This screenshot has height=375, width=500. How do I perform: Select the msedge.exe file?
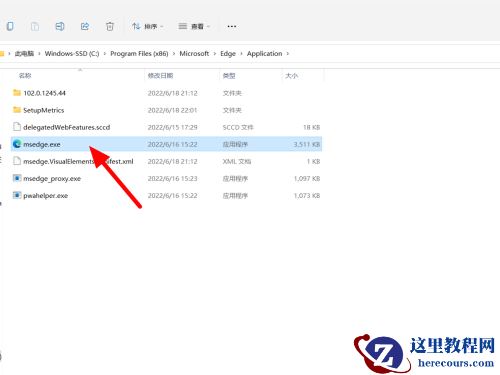[x=166, y=144]
